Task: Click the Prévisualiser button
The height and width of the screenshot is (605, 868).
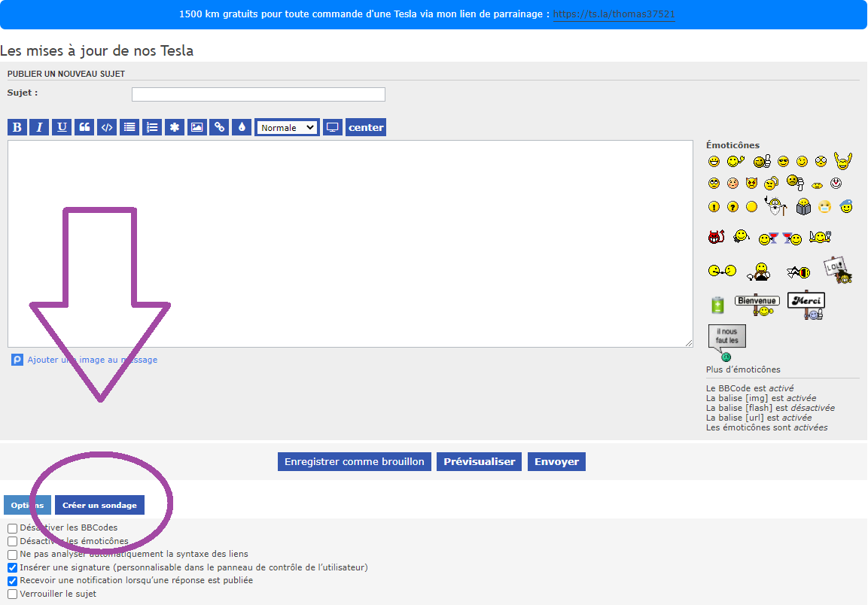Action: pyautogui.click(x=479, y=461)
